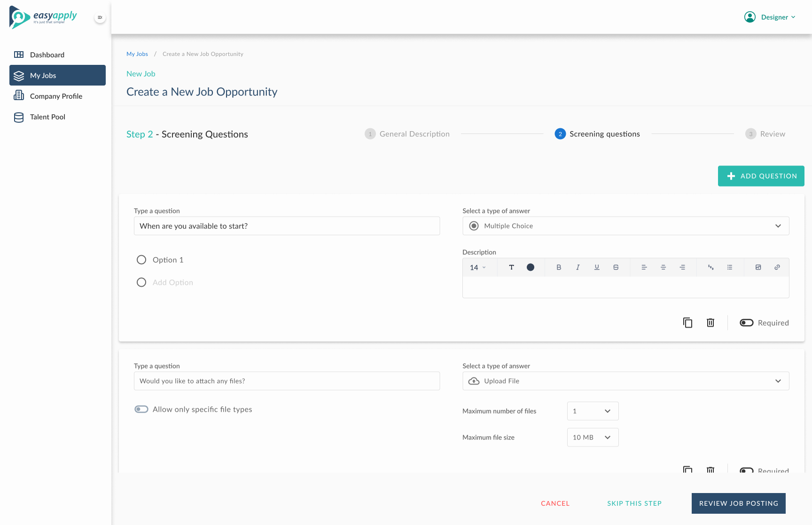Collapse the sidebar with the menu icon
This screenshot has height=525, width=812.
(x=100, y=17)
